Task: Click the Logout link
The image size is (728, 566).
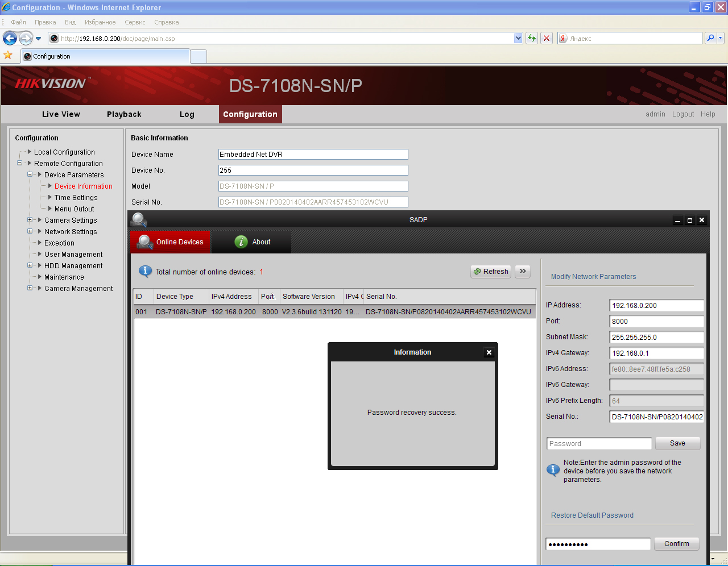Action: coord(683,114)
